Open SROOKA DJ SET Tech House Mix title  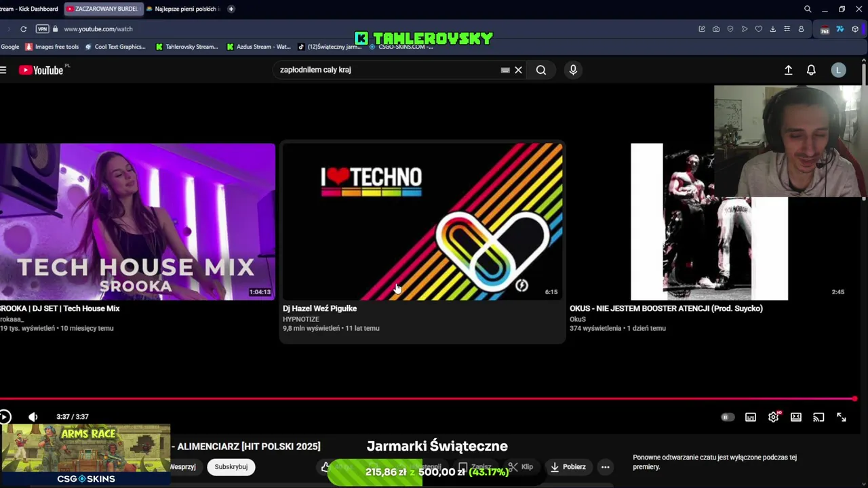pyautogui.click(x=60, y=308)
